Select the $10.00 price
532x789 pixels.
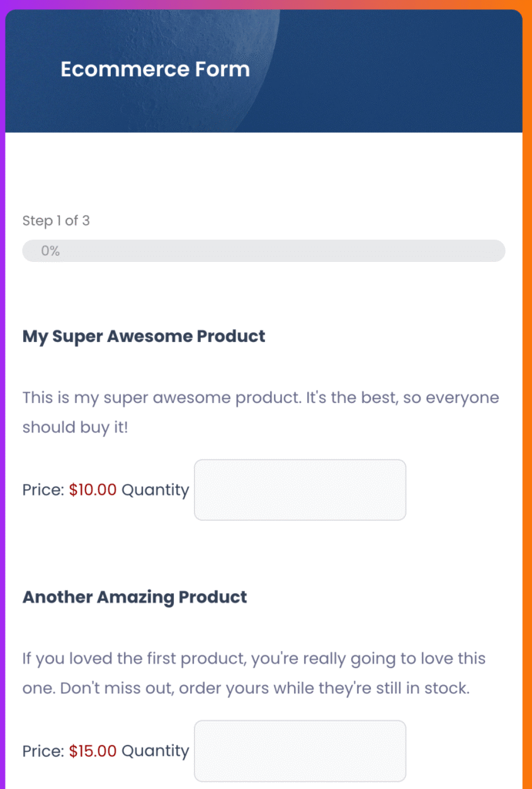[x=92, y=490]
